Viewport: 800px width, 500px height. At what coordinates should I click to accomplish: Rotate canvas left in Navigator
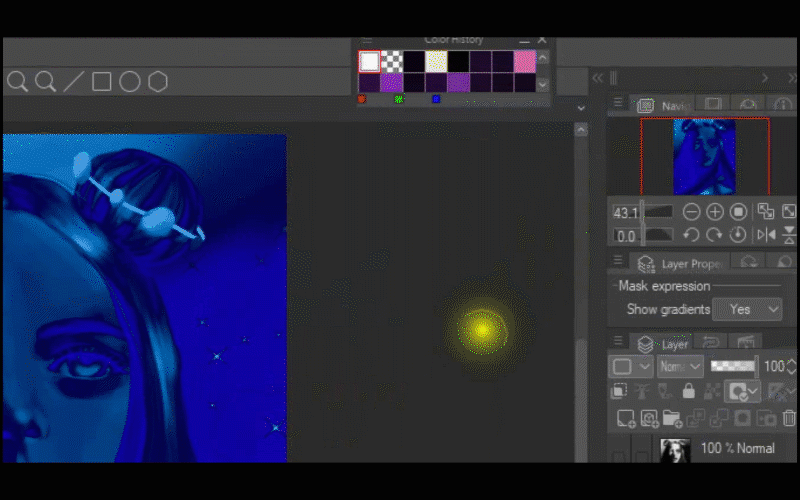(x=691, y=235)
